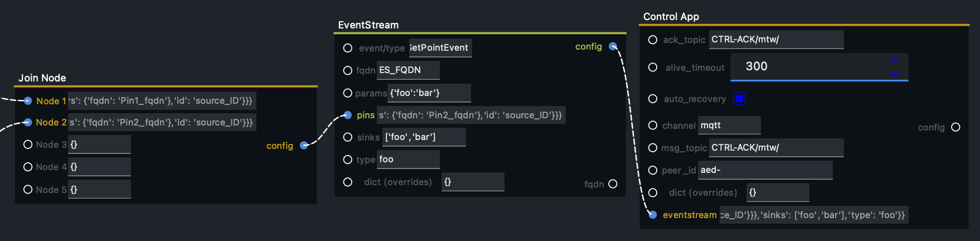
Task: Click the Node 1 connected input port
Action: [27, 101]
